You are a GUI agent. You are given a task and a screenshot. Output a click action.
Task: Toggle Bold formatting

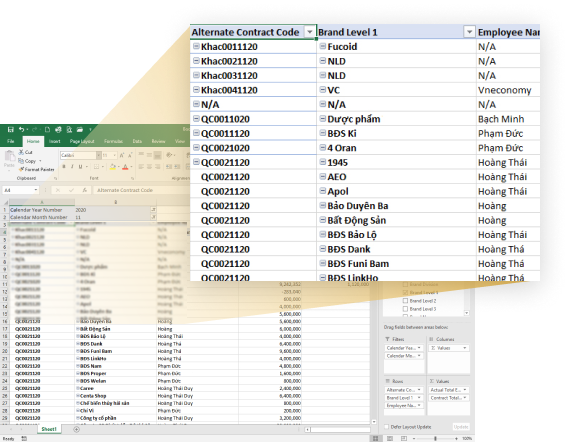click(x=64, y=166)
